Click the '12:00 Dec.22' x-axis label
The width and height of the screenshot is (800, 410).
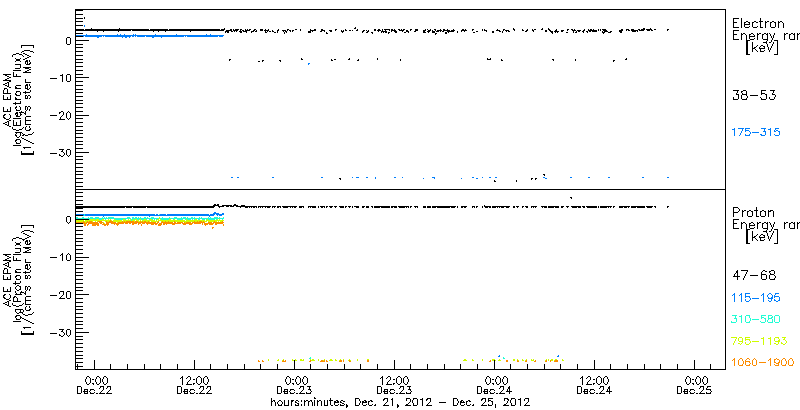(x=195, y=386)
